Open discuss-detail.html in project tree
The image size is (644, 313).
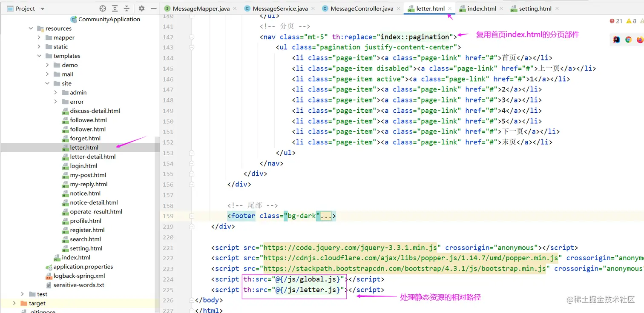coord(95,111)
